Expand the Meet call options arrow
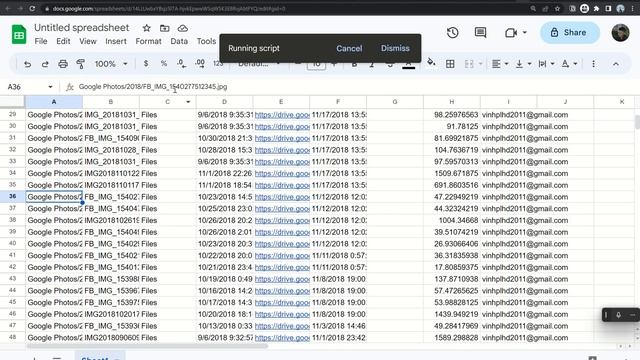 coord(524,33)
